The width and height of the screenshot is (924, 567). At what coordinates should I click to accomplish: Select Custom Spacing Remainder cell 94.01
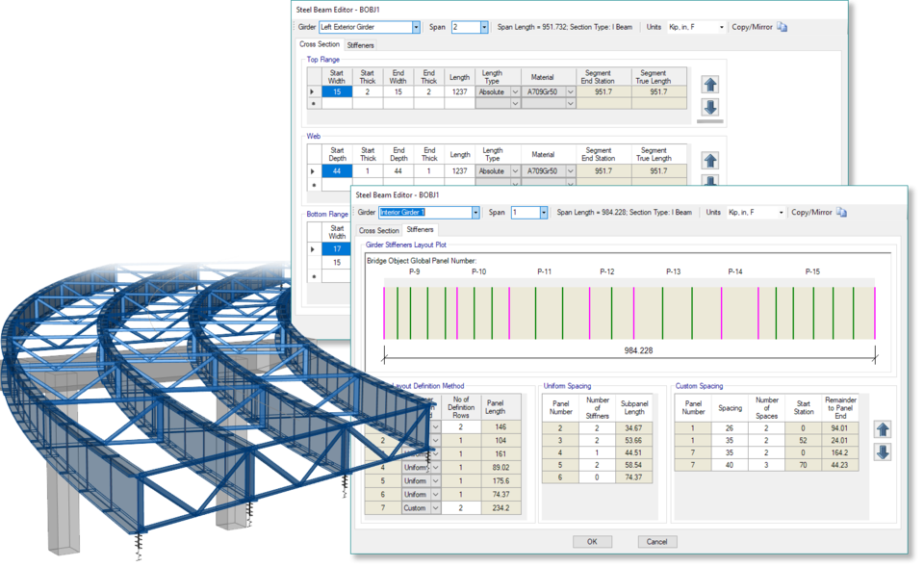839,428
